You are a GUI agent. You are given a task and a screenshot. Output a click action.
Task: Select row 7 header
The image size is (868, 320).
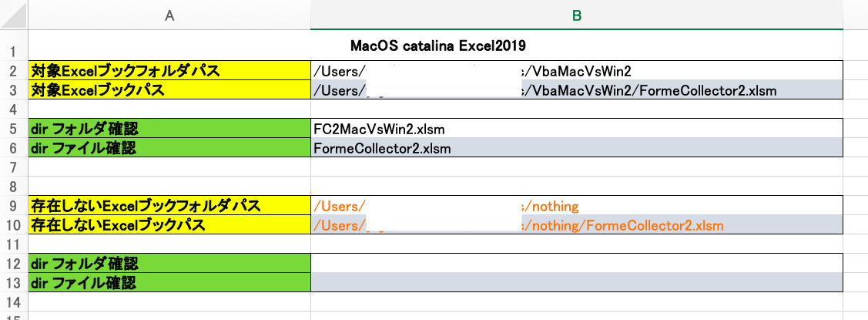pyautogui.click(x=14, y=167)
